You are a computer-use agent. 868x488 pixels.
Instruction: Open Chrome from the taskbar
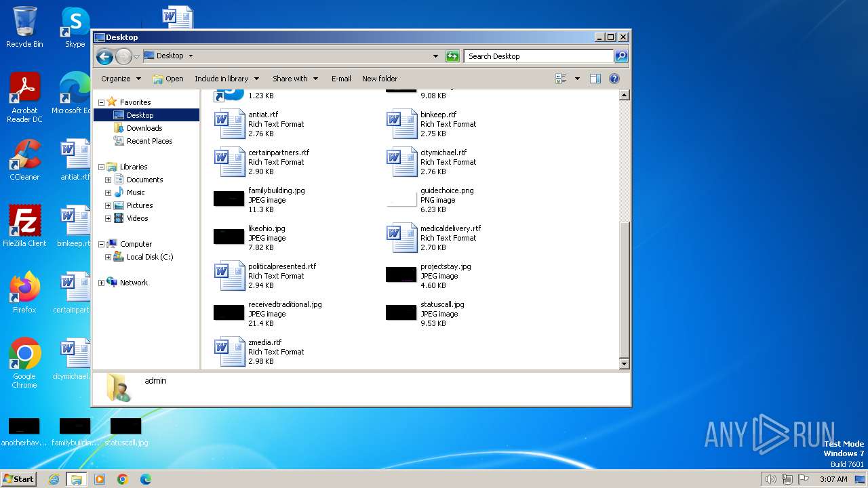[x=123, y=479]
